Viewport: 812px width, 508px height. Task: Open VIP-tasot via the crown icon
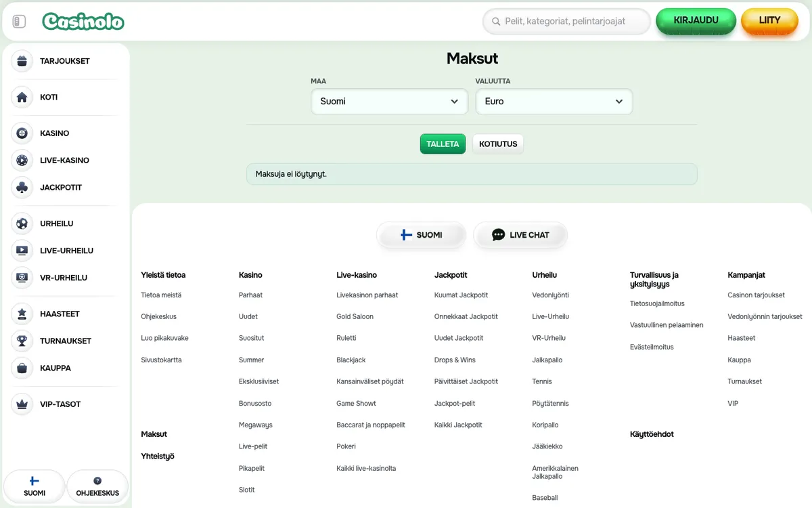(x=22, y=404)
